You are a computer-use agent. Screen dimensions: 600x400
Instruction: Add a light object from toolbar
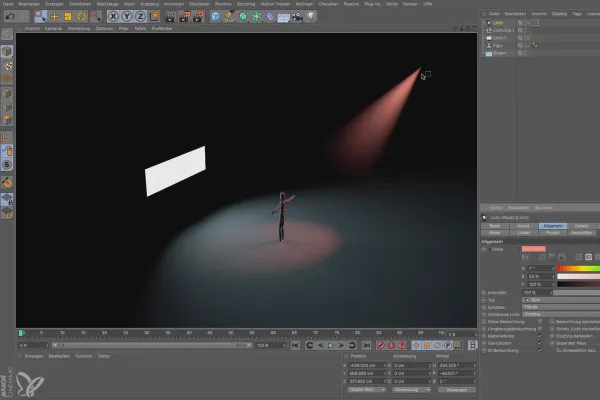pyautogui.click(x=311, y=16)
